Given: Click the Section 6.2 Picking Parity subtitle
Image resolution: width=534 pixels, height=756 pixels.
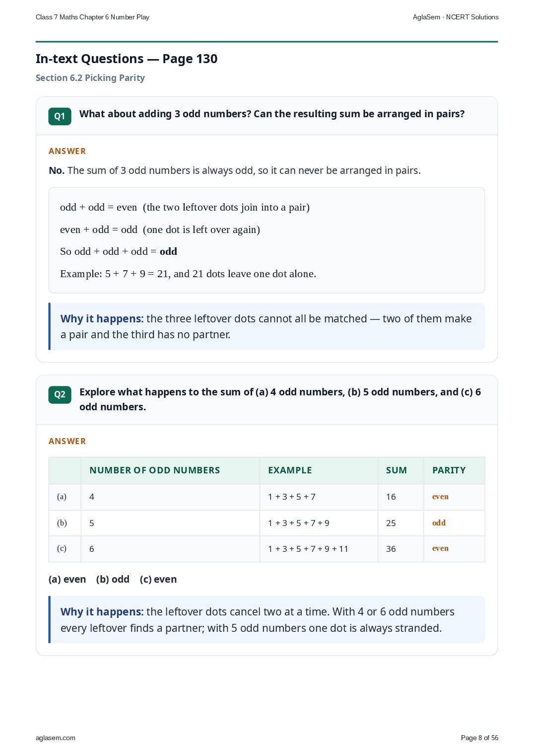Looking at the screenshot, I should pos(90,77).
